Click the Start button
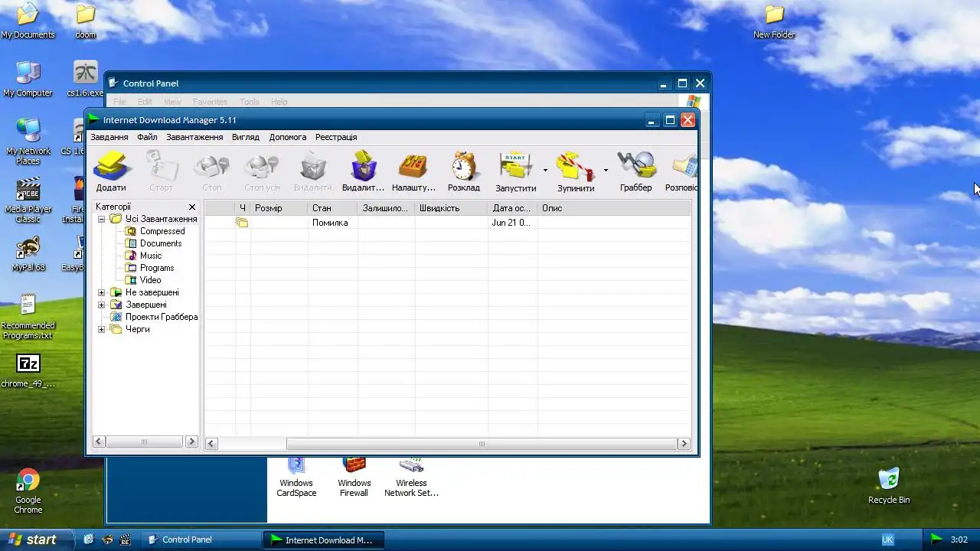 coord(37,540)
